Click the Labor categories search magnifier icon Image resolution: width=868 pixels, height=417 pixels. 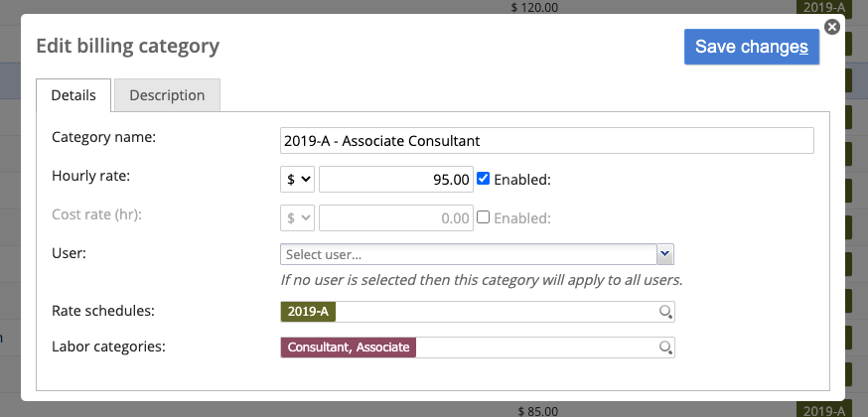tap(666, 347)
